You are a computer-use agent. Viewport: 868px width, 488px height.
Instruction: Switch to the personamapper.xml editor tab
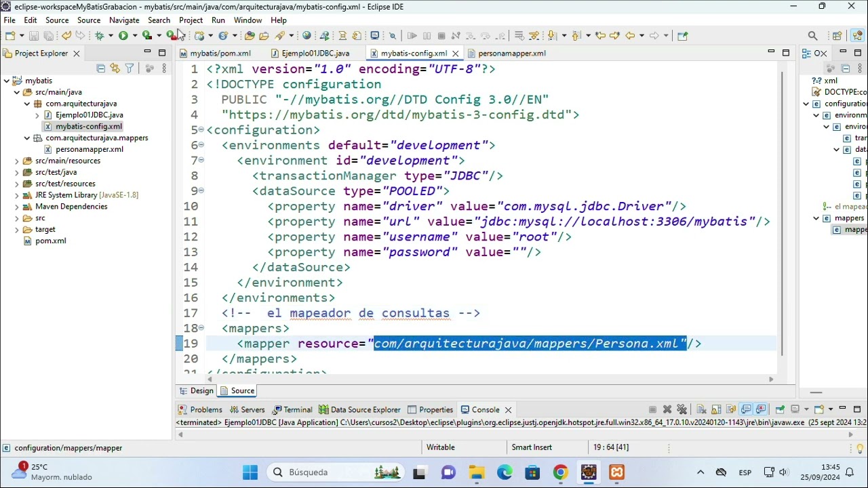click(506, 53)
